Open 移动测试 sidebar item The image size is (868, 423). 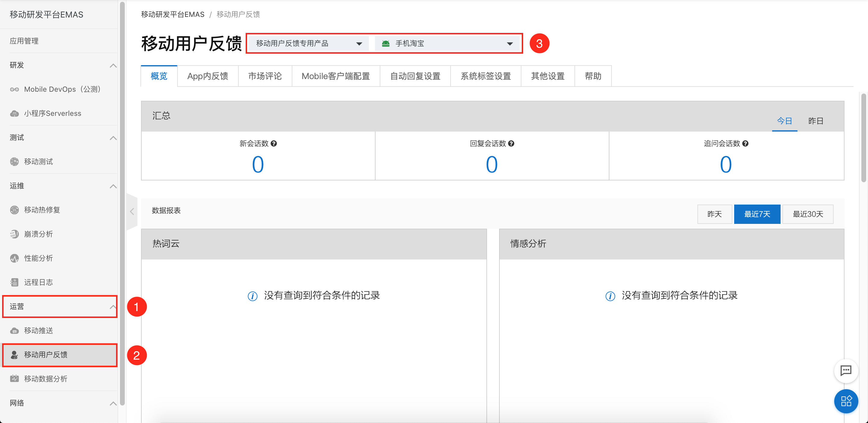[x=59, y=162]
